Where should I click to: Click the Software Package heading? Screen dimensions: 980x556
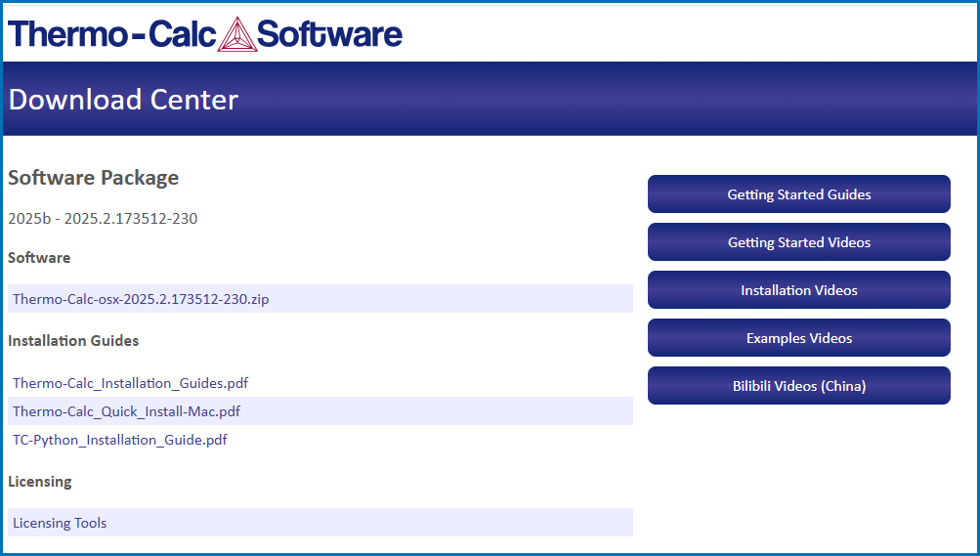point(93,178)
